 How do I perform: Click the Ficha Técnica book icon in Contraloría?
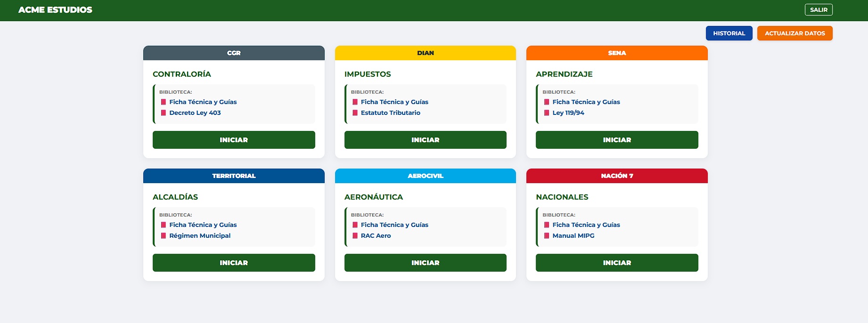pyautogui.click(x=164, y=102)
